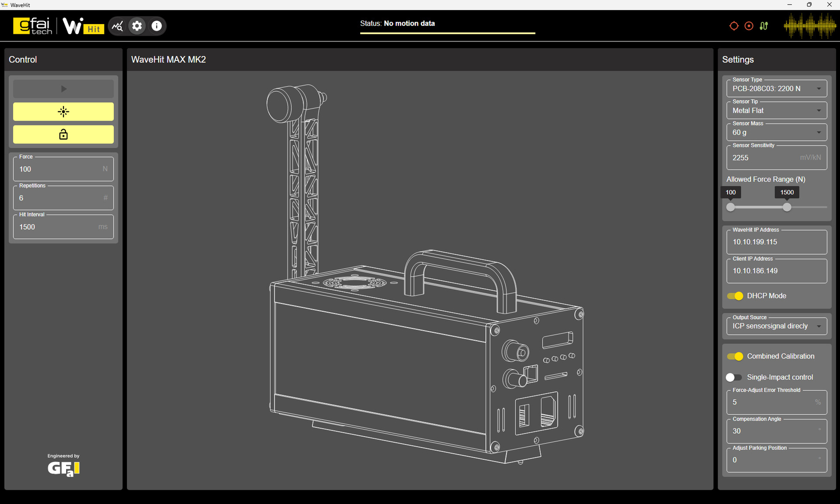Open the info icon in header
The height and width of the screenshot is (504, 840).
156,26
